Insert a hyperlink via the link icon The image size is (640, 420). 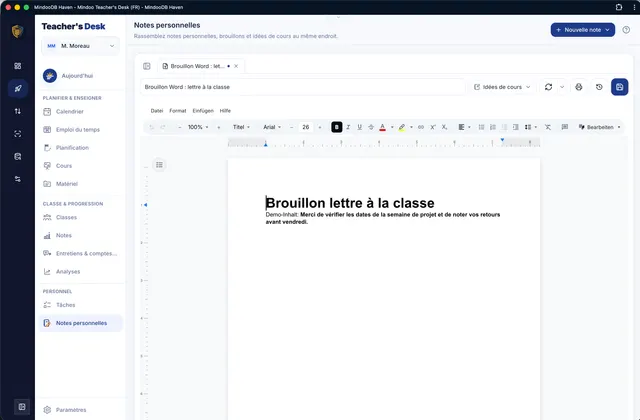[x=421, y=127]
